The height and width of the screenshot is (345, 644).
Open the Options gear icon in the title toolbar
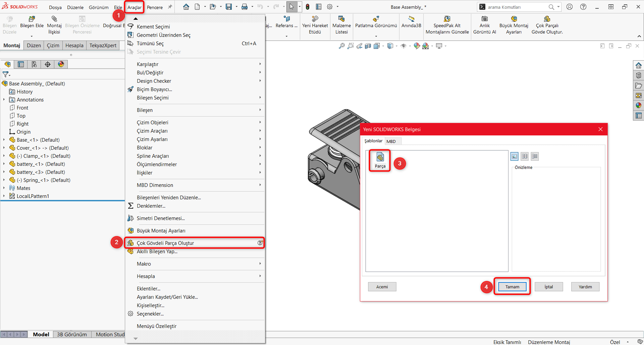tap(330, 7)
